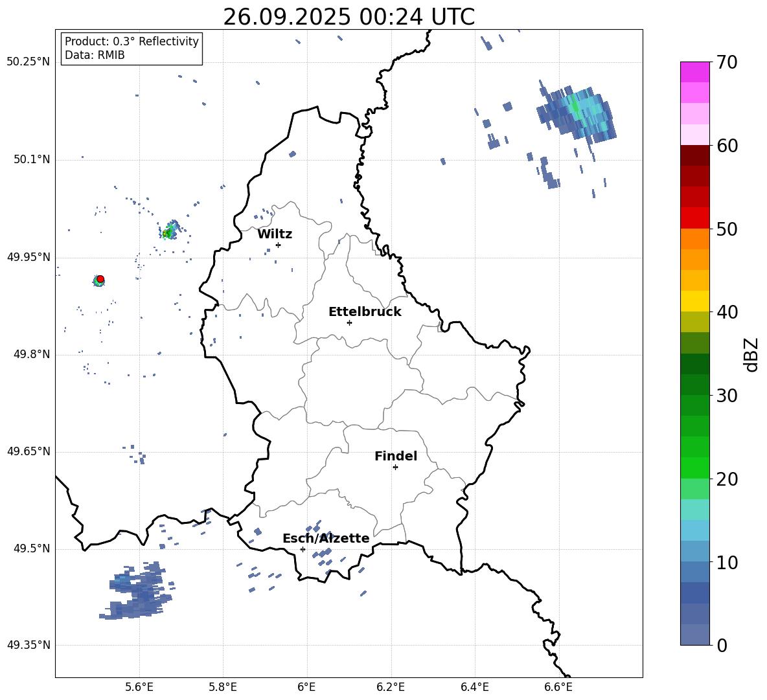
Task: Click the Ettelbruck city label
Action: [365, 312]
